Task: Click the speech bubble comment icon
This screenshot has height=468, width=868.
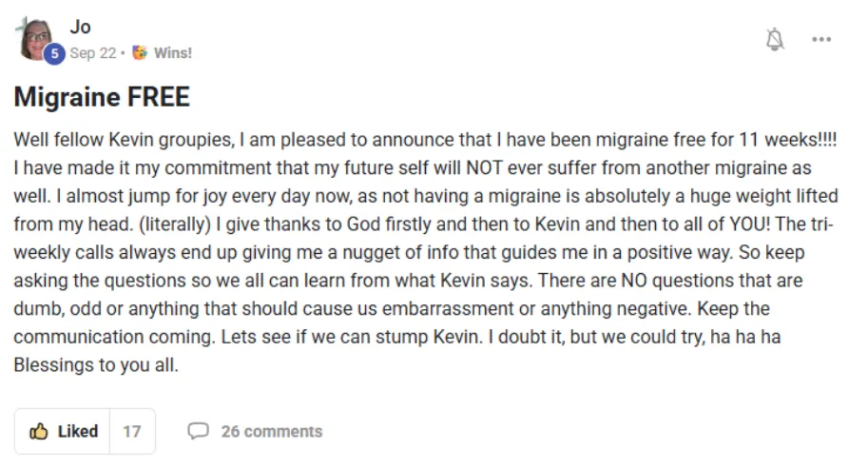Action: (198, 432)
